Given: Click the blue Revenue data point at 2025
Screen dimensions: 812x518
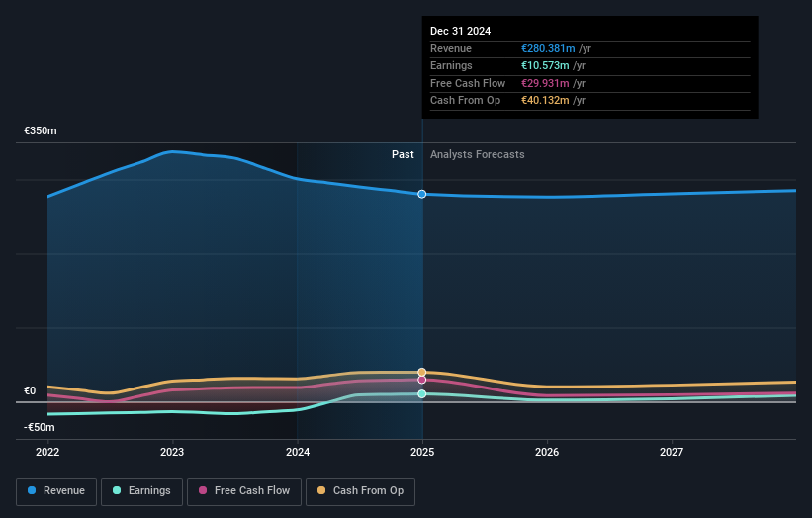Looking at the screenshot, I should (x=422, y=194).
